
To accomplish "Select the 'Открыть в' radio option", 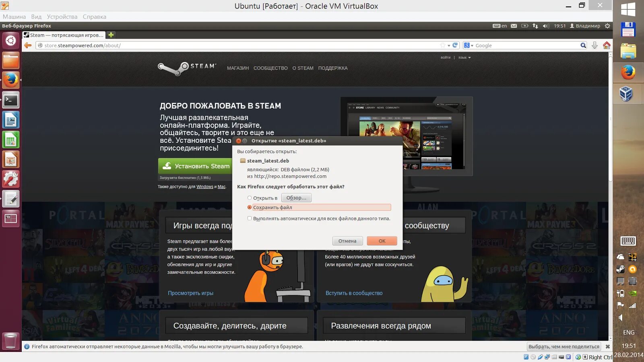I will click(250, 198).
